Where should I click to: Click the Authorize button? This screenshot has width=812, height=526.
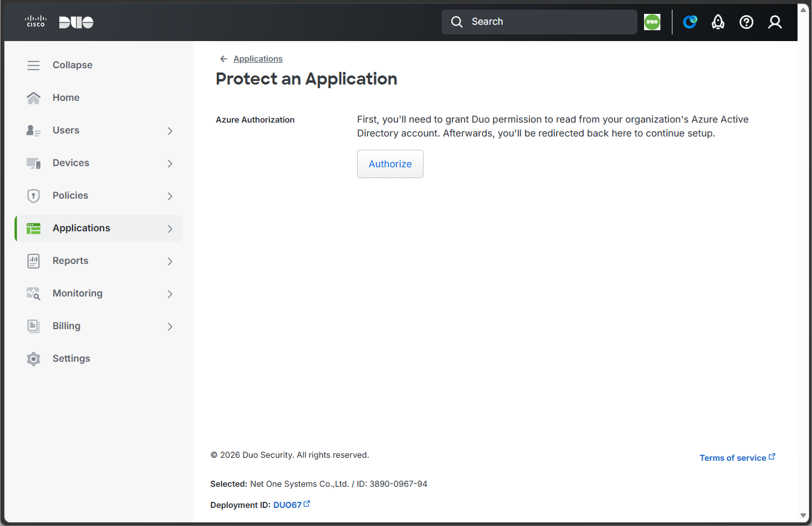click(x=390, y=164)
